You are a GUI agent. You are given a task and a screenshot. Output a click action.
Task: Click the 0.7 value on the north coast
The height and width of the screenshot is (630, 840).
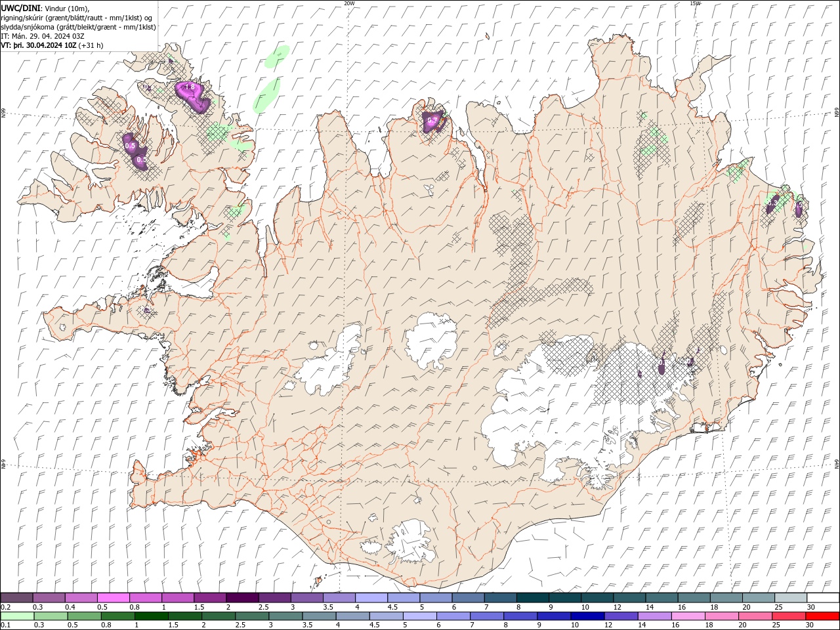[x=432, y=121]
